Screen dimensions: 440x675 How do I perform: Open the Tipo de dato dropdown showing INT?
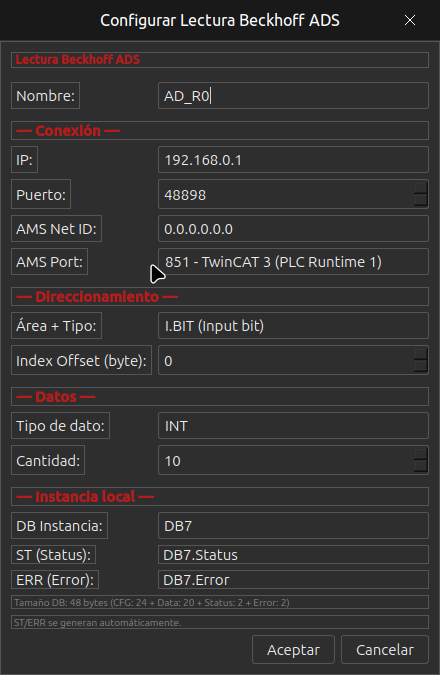click(293, 426)
